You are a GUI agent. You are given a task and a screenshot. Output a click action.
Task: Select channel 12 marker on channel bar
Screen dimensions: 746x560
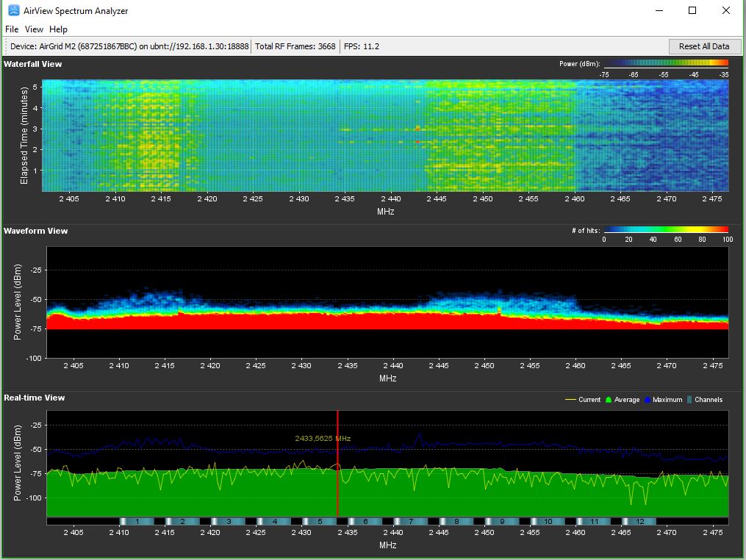click(639, 521)
